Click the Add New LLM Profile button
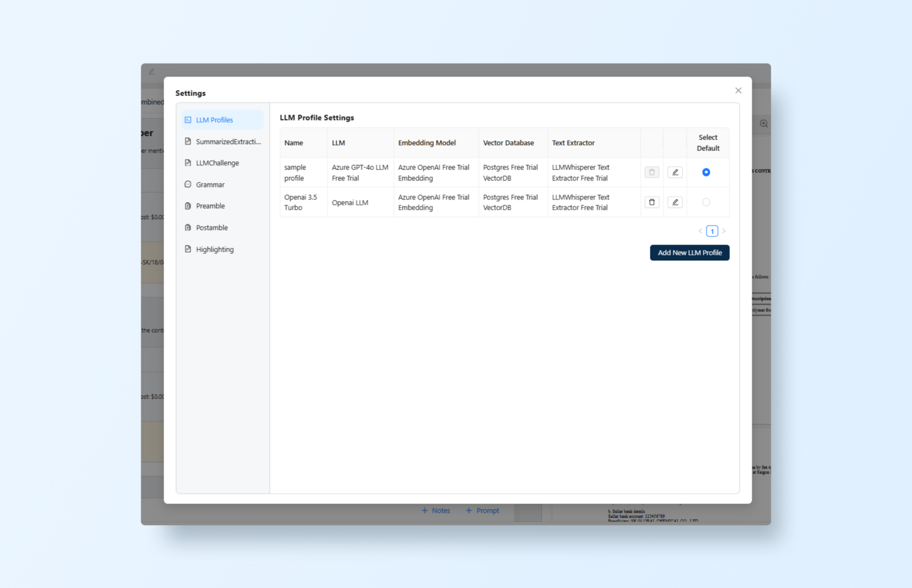The image size is (912, 588). point(689,252)
